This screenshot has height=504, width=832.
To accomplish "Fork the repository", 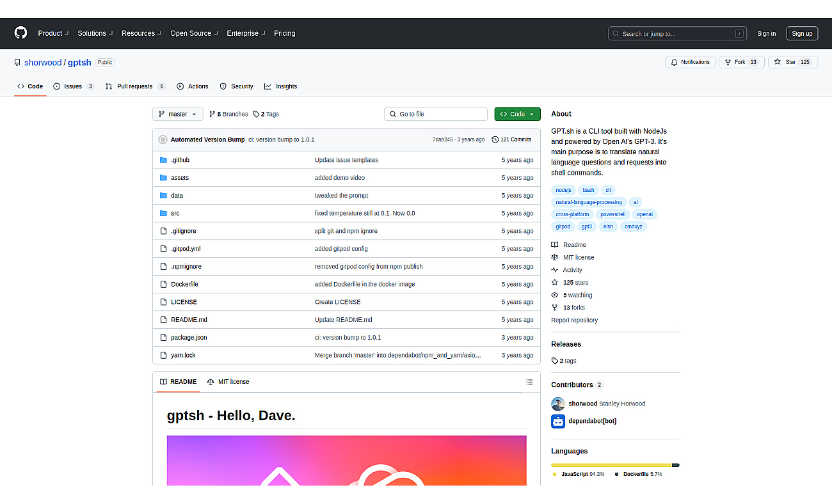I will click(x=741, y=62).
